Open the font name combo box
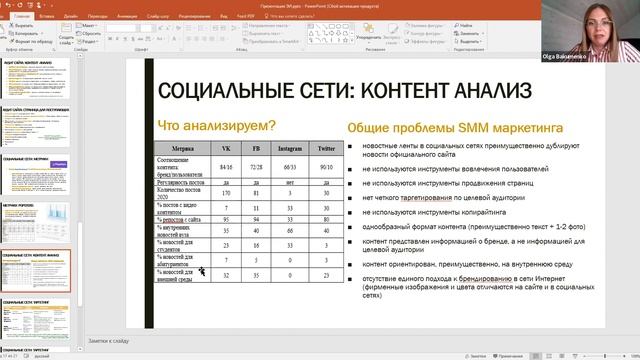This screenshot has height=360, width=640. click(x=121, y=28)
